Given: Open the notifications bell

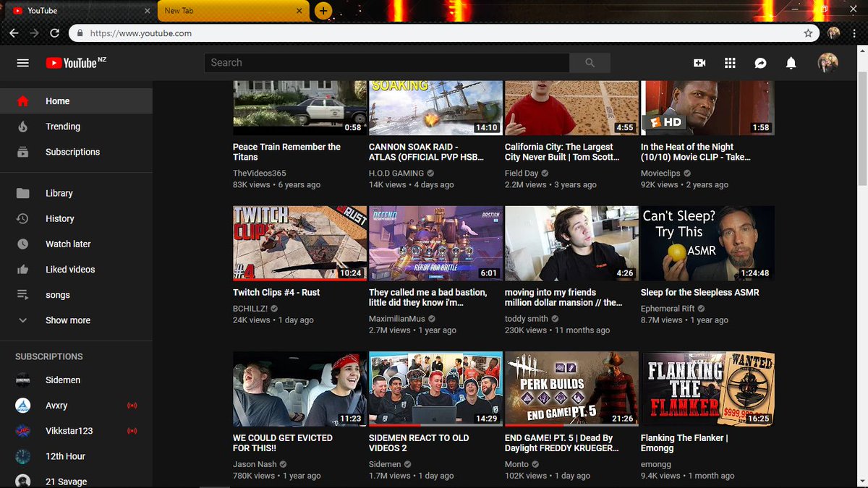Looking at the screenshot, I should tap(791, 63).
